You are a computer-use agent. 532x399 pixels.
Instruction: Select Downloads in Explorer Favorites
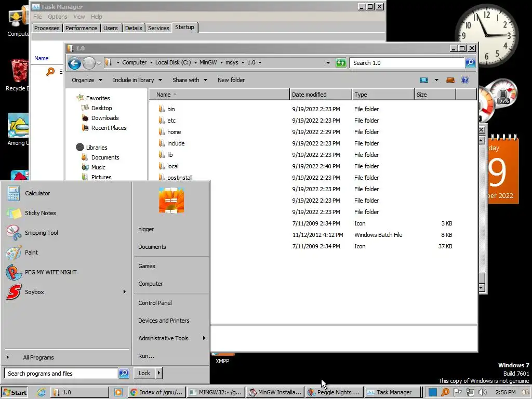point(105,118)
